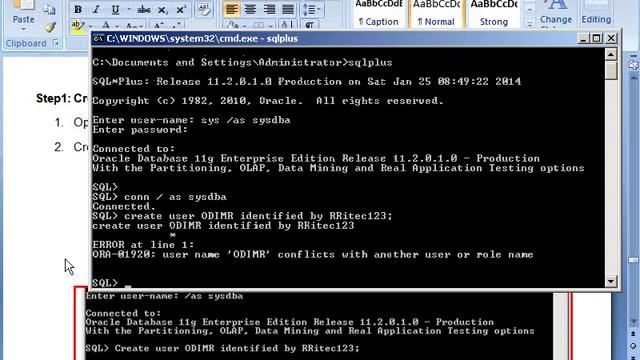Close the cmd.exe sqlplus window

click(611, 38)
